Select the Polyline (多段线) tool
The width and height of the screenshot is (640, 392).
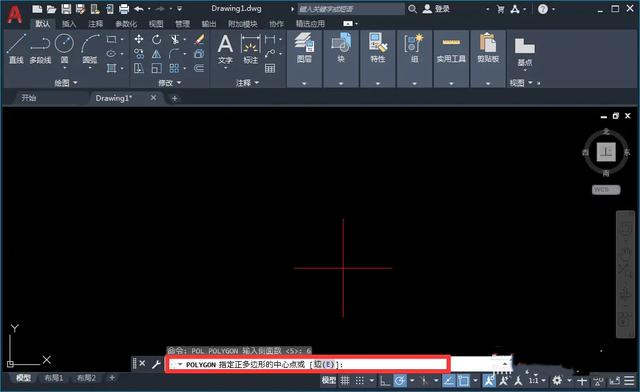(x=40, y=49)
